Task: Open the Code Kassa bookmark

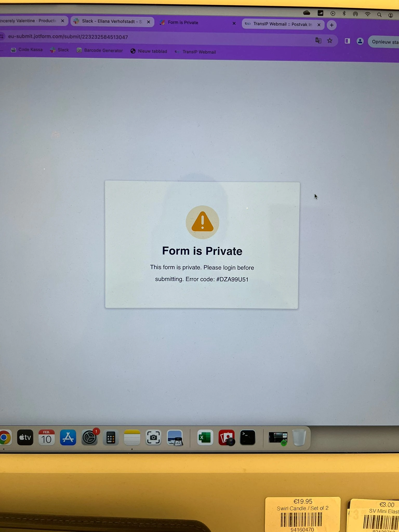Action: point(27,50)
